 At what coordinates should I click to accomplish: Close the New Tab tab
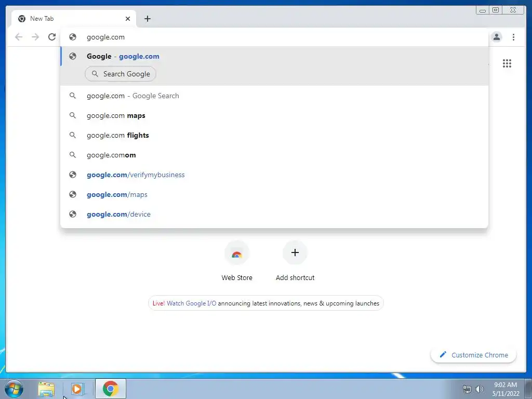coord(128,19)
